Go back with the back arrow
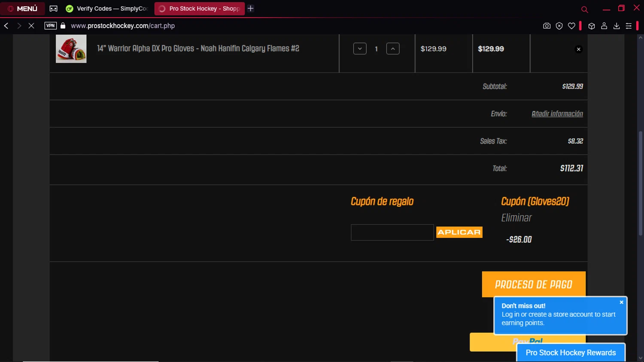The height and width of the screenshot is (362, 644). tap(6, 26)
